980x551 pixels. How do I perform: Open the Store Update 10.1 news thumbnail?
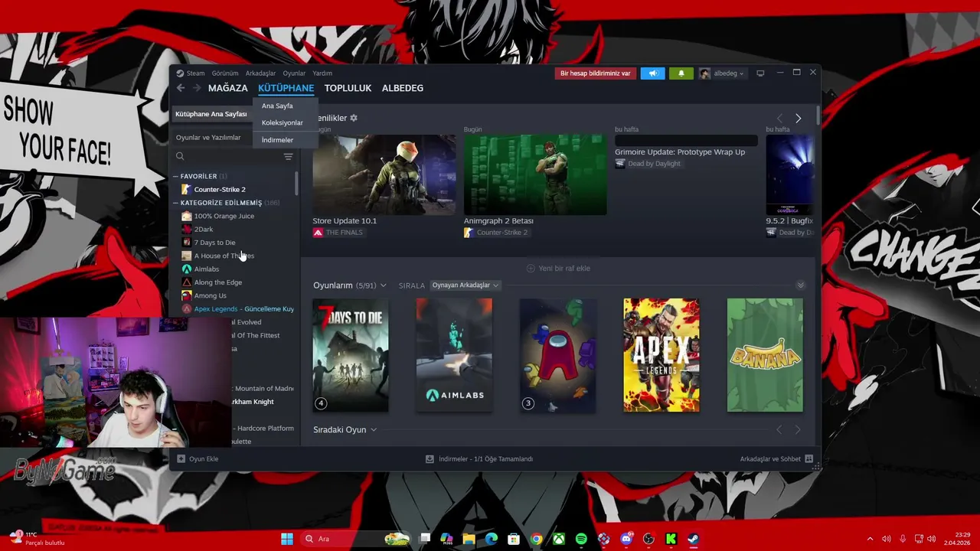[x=384, y=174]
